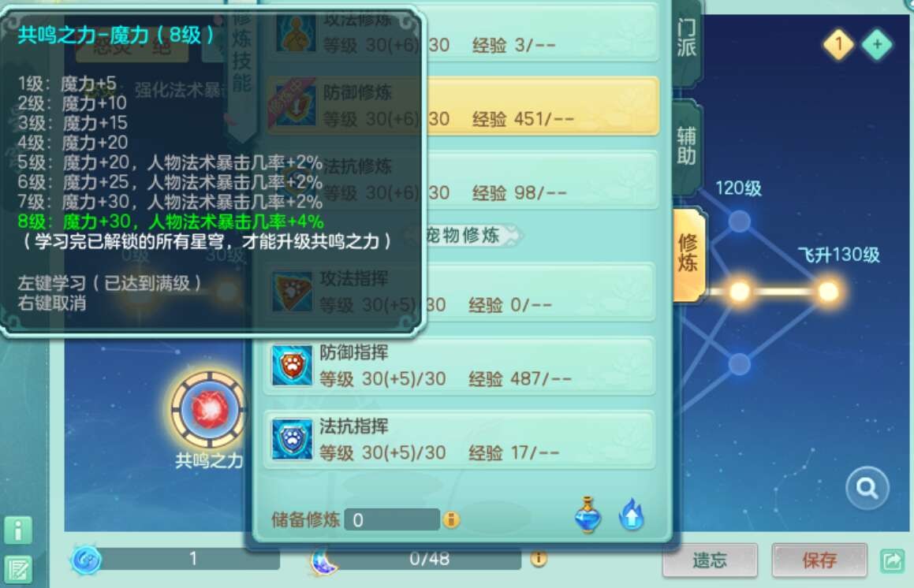Click the blue flame upgrade icon

pyautogui.click(x=632, y=515)
